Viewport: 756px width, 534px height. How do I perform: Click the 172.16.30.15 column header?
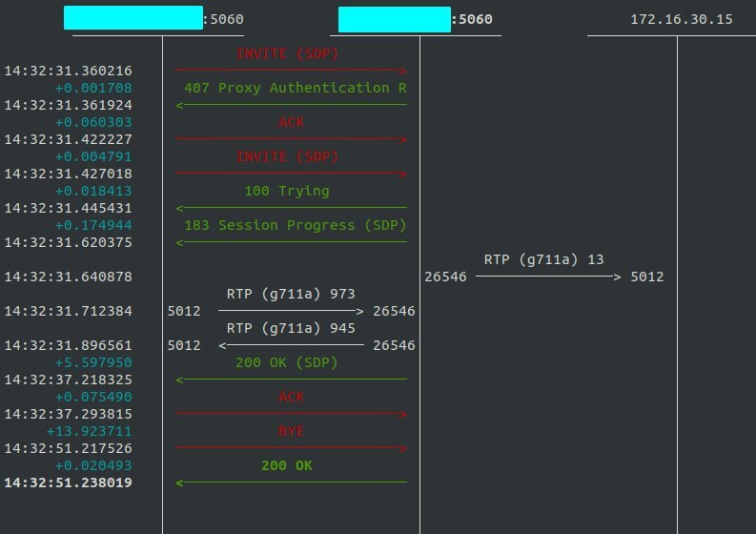[682, 19]
